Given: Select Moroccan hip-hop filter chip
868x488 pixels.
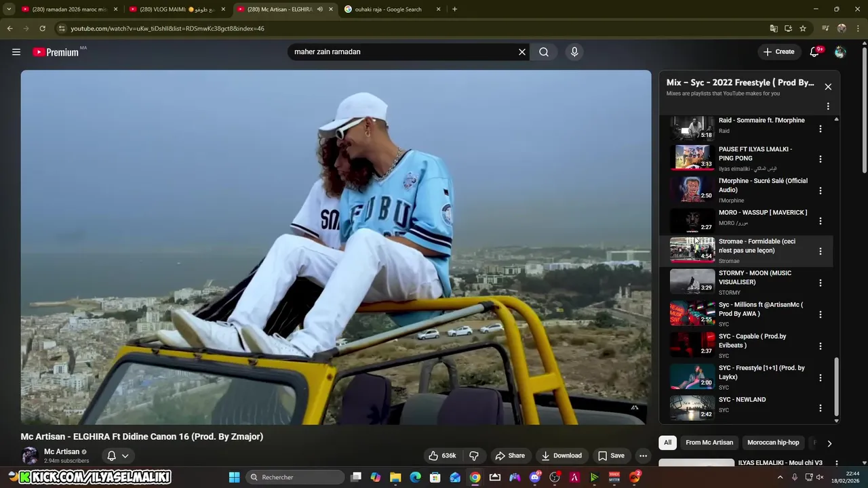Looking at the screenshot, I should coord(773,443).
